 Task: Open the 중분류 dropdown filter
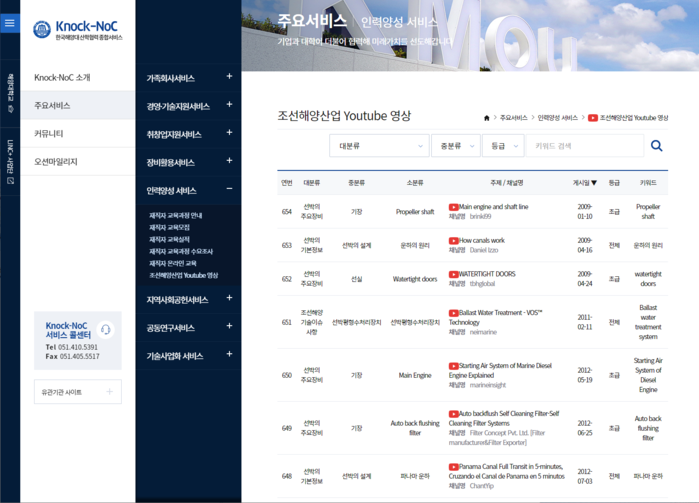[x=456, y=146]
